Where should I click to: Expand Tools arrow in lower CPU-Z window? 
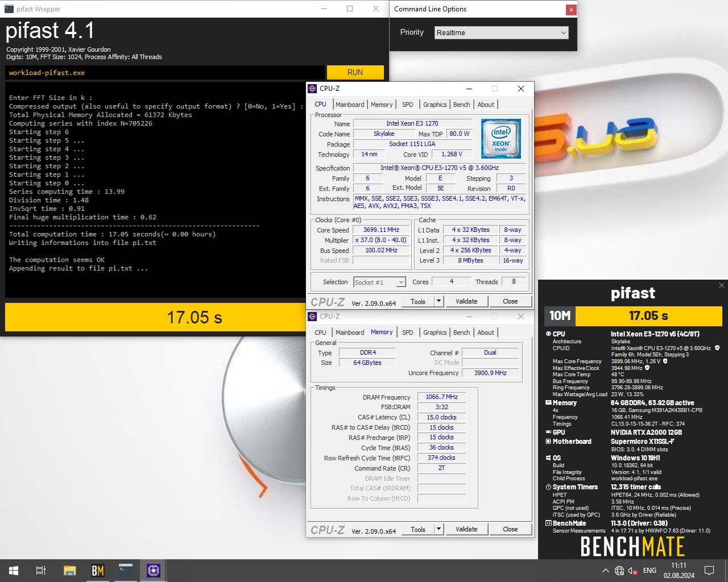click(x=439, y=529)
